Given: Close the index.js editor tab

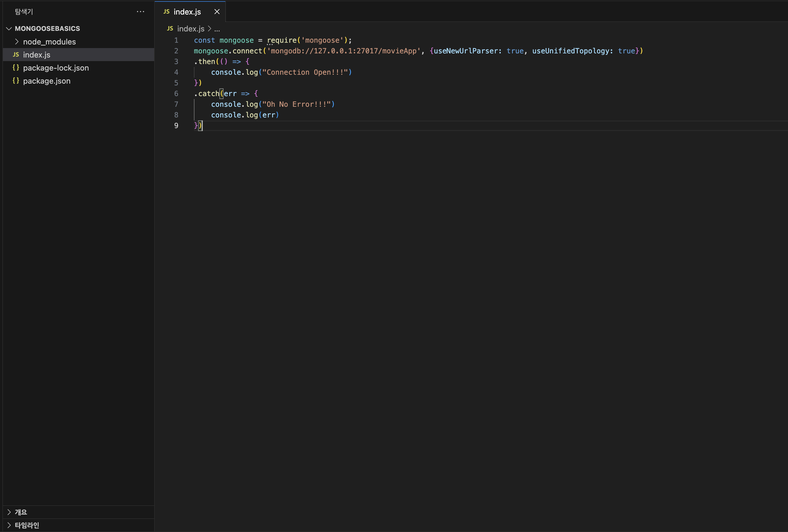Looking at the screenshot, I should [217, 12].
